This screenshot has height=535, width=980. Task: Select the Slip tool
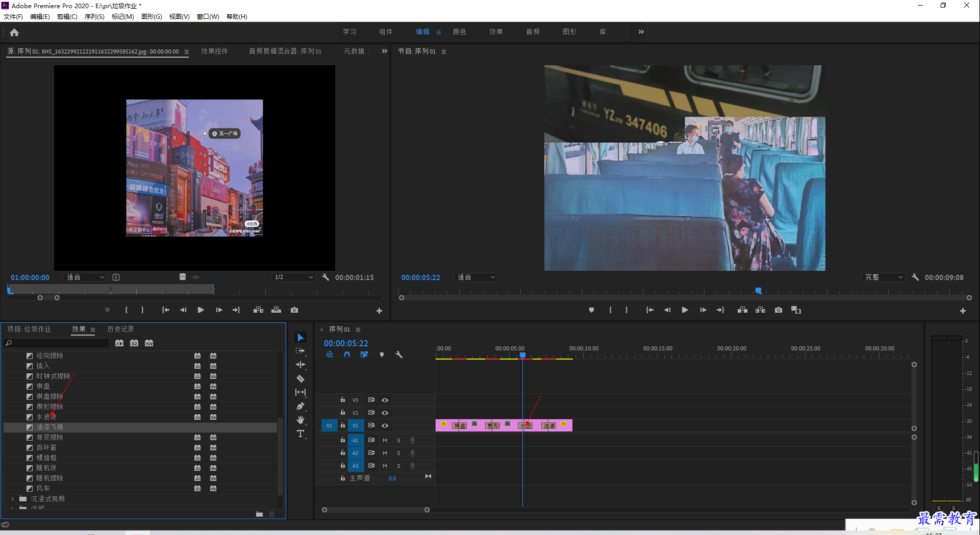300,392
